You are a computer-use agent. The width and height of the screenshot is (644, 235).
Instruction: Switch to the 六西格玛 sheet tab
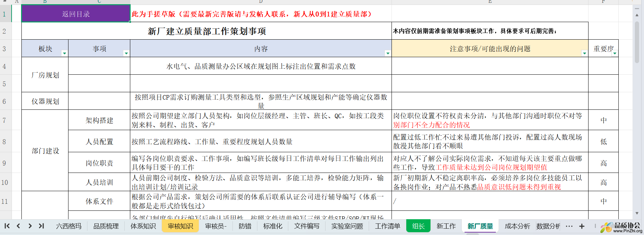click(69, 226)
